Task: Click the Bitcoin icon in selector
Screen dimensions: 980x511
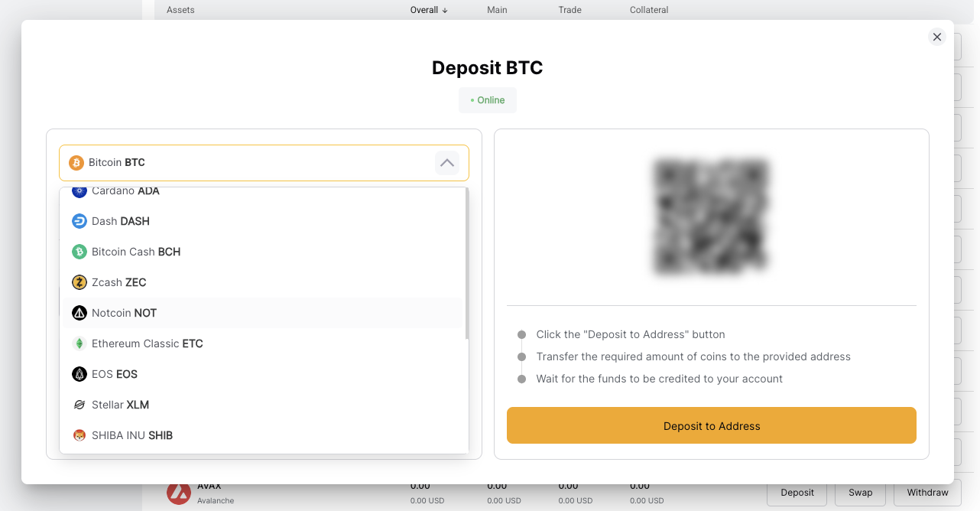Action: point(76,162)
